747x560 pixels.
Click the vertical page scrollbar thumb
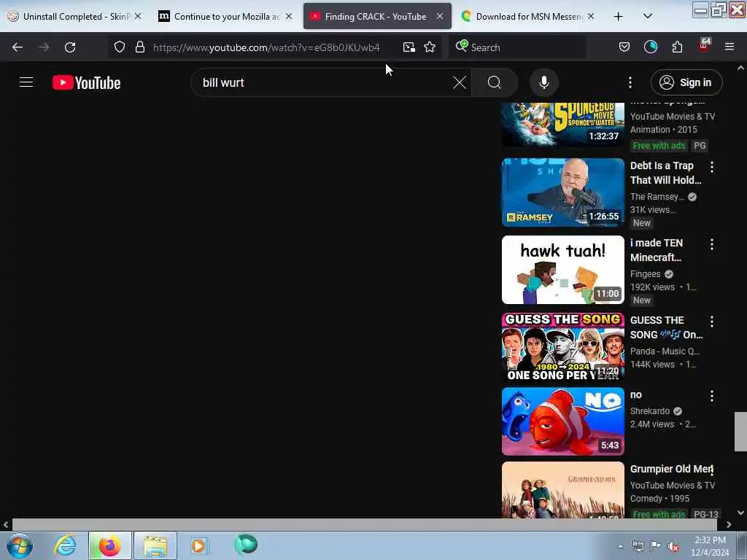pyautogui.click(x=740, y=432)
